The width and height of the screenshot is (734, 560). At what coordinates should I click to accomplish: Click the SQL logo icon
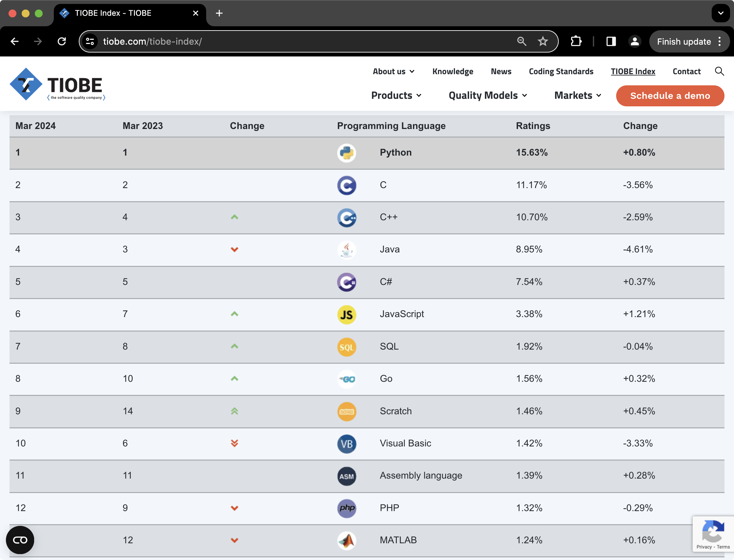coord(347,347)
